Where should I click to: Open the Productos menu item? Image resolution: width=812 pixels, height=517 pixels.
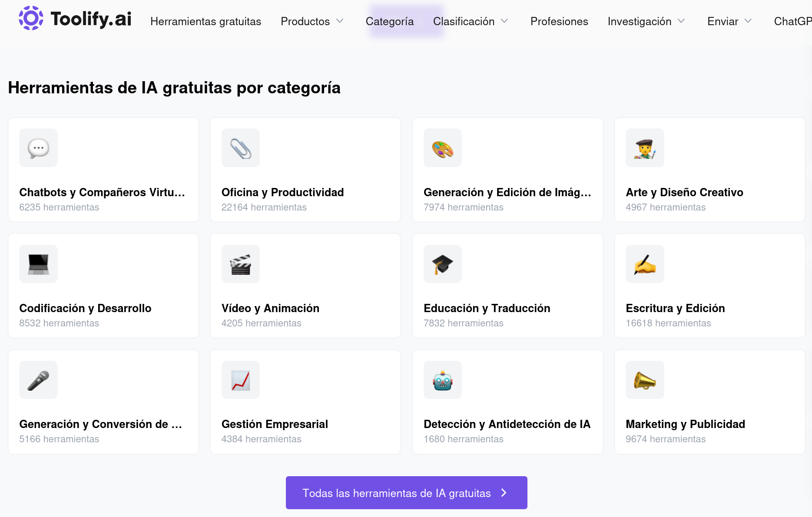pyautogui.click(x=305, y=21)
